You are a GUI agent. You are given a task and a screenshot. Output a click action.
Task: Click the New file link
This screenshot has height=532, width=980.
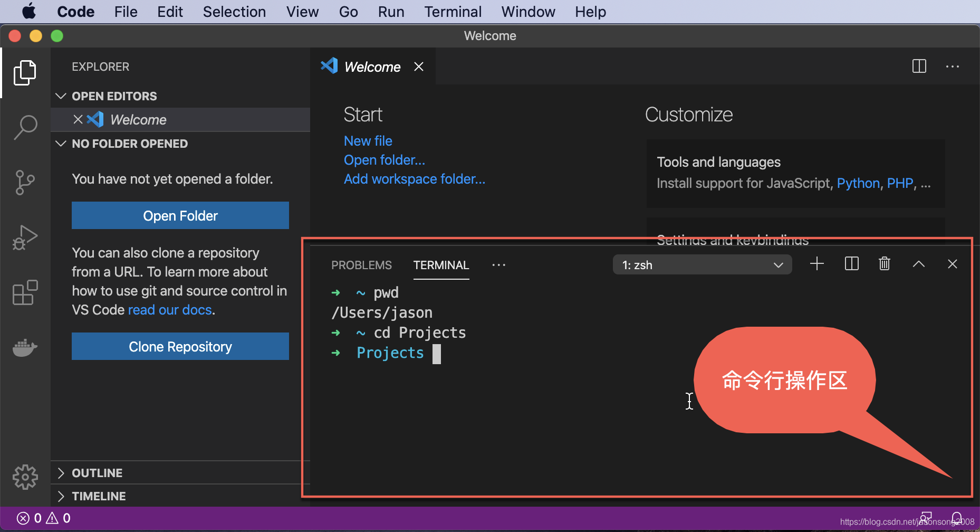tap(368, 141)
